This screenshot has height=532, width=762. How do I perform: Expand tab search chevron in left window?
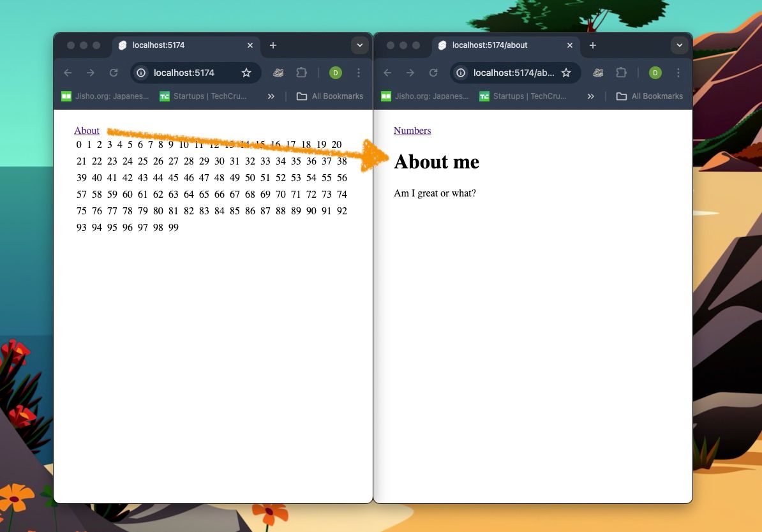(360, 45)
